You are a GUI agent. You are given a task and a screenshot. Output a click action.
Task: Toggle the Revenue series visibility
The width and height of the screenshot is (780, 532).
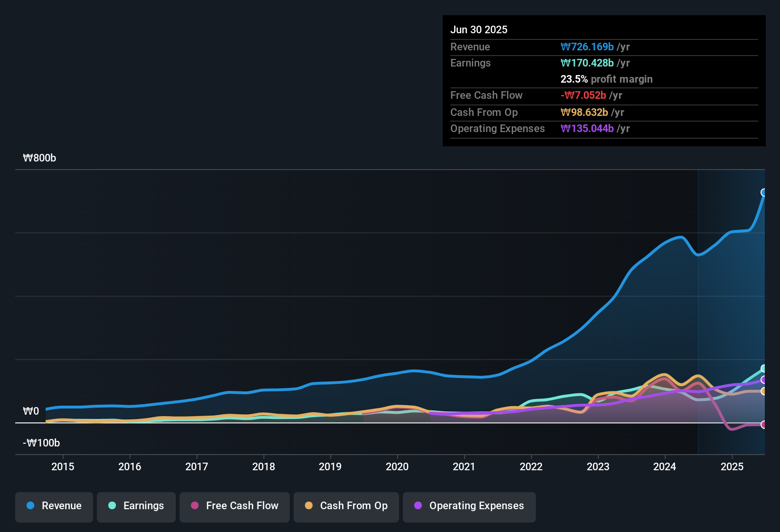[54, 506]
